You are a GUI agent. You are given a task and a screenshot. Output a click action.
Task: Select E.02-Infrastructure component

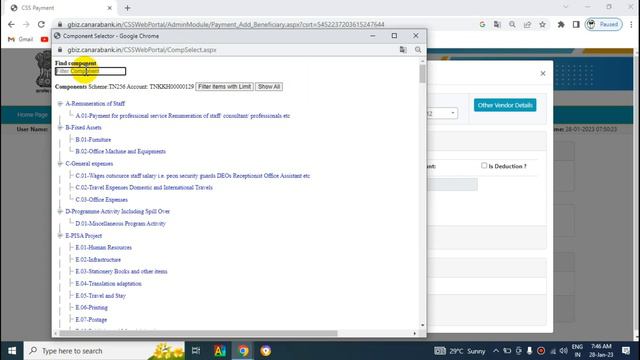click(x=98, y=260)
